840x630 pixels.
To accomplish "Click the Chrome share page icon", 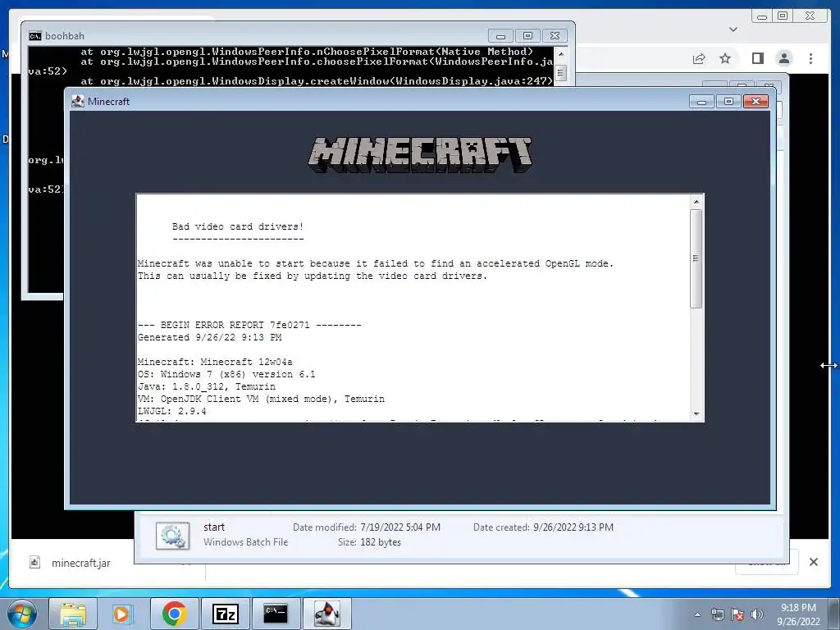I will pos(699,58).
